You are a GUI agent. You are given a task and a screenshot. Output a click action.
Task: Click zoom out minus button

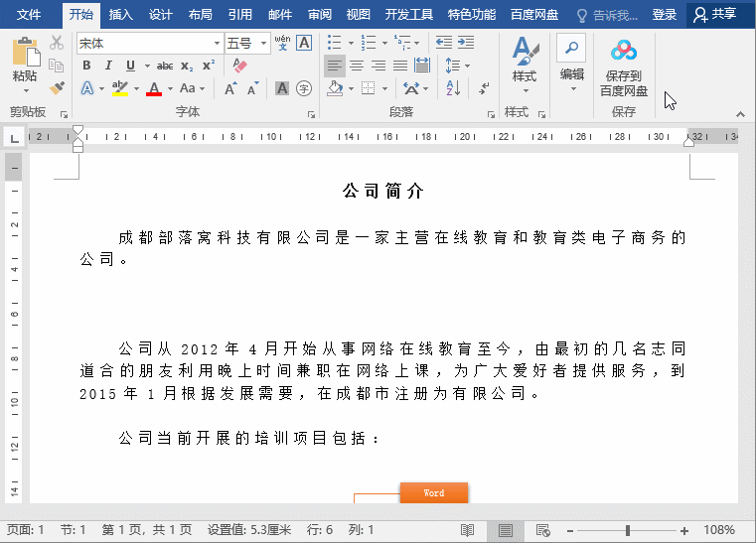pyautogui.click(x=570, y=531)
